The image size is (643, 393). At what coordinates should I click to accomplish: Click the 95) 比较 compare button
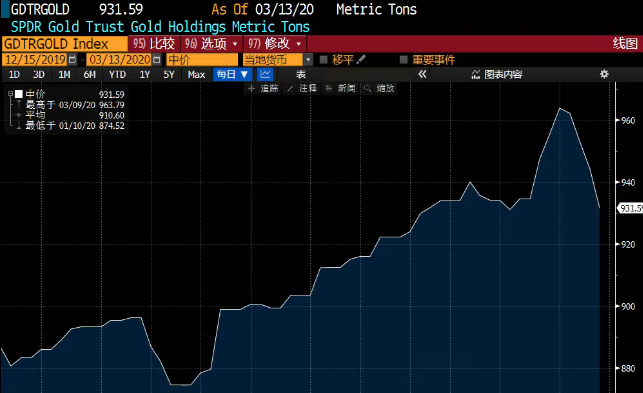(x=154, y=43)
